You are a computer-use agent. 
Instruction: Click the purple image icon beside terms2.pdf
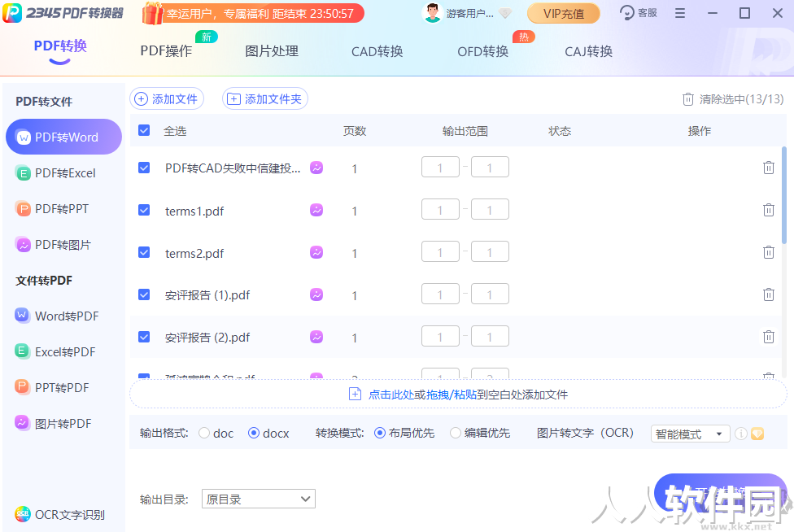click(316, 252)
